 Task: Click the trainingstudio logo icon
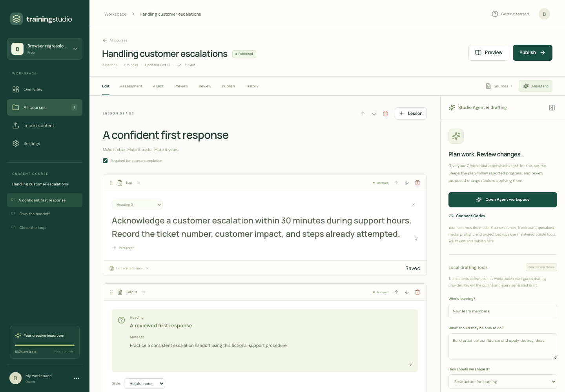(16, 19)
